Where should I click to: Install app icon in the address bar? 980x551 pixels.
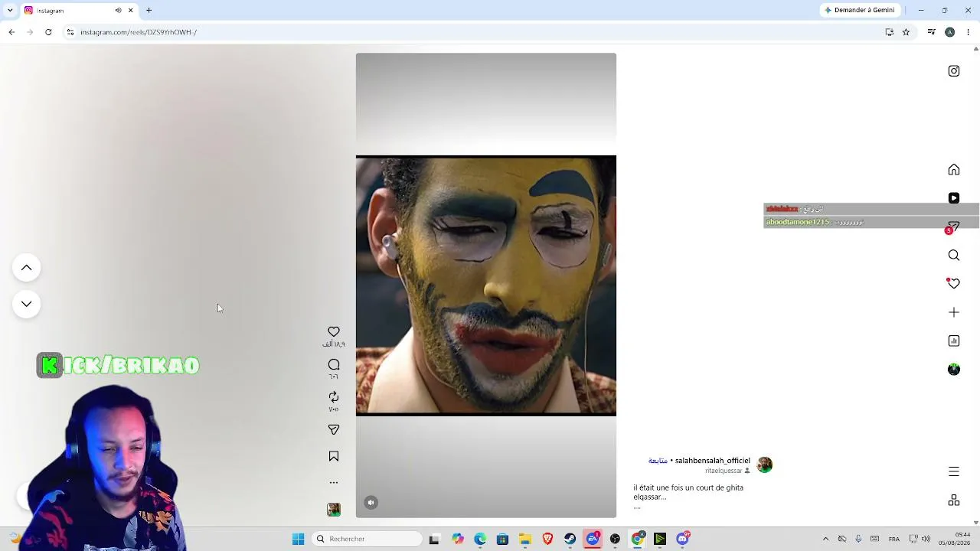890,32
